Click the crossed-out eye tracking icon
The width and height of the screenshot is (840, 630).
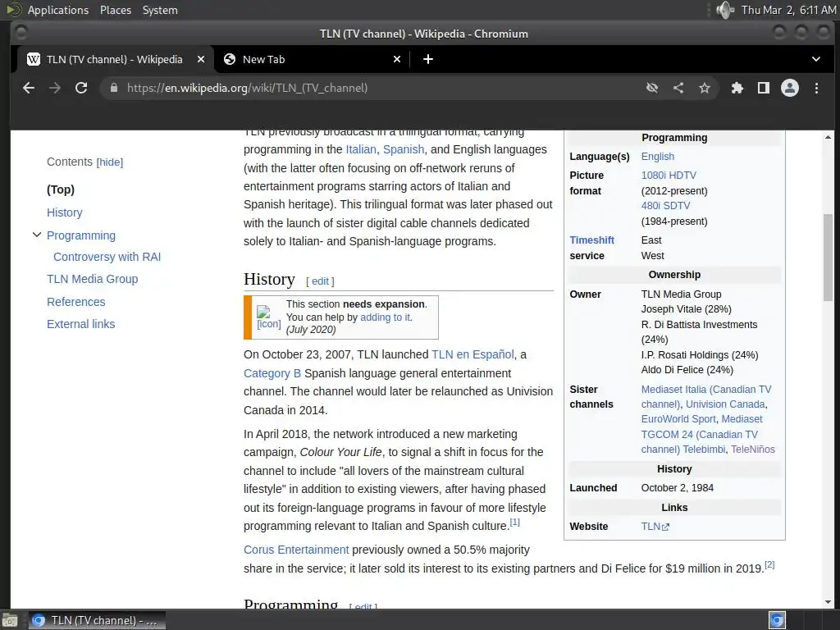[652, 88]
